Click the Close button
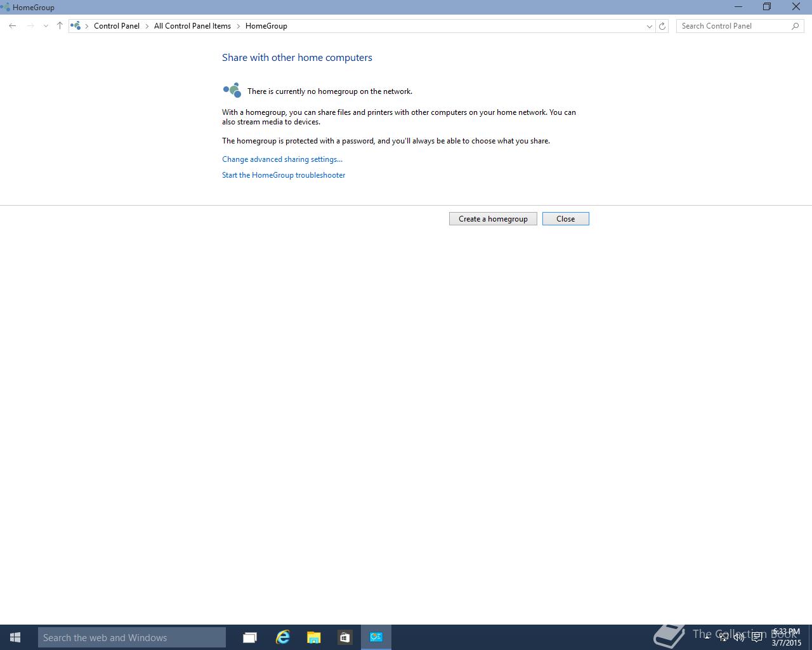 (x=566, y=218)
